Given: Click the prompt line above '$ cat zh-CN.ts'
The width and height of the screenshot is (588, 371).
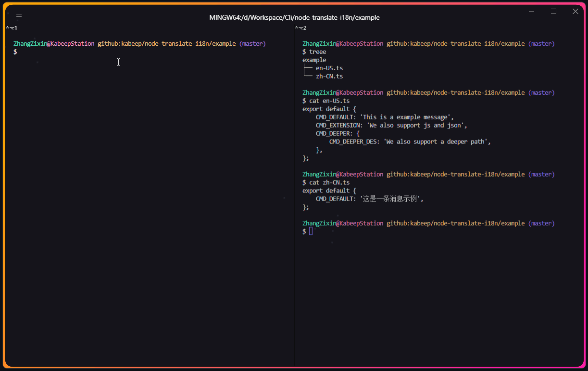Looking at the screenshot, I should (x=428, y=175).
